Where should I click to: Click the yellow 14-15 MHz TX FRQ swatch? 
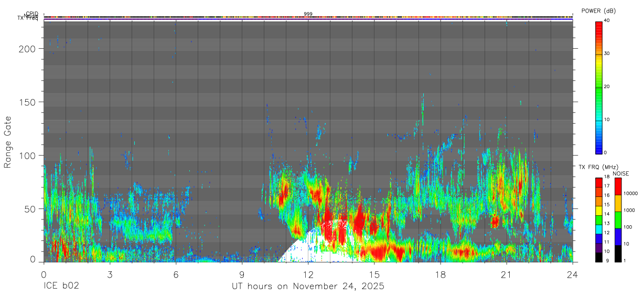coord(599,210)
